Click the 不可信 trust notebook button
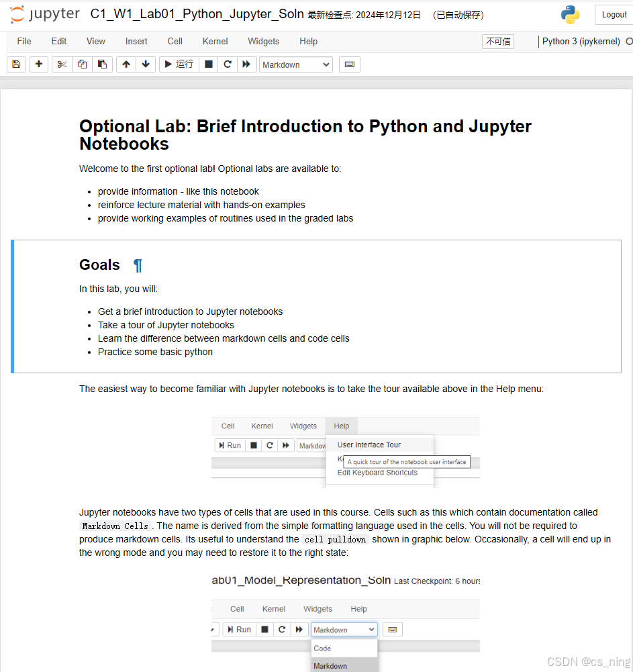 coord(498,42)
